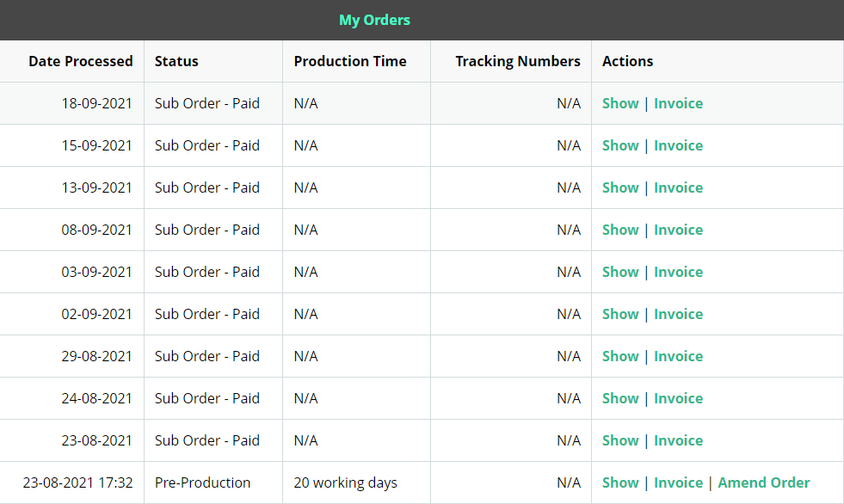Show the 23-08-2021 Sub Order

620,440
